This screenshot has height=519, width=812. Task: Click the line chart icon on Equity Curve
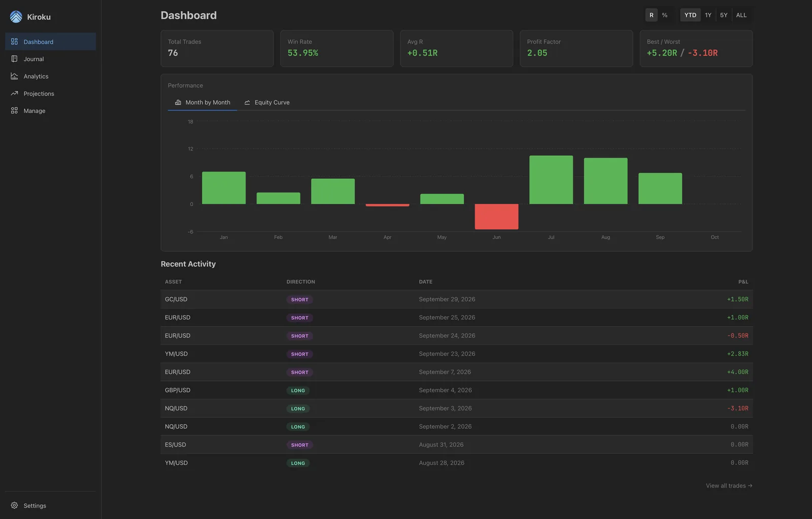click(247, 102)
